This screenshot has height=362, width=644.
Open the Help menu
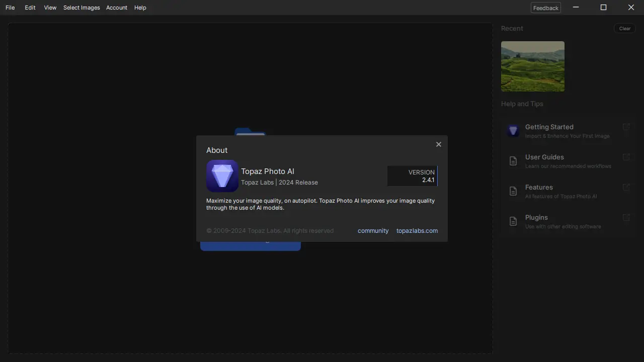140,8
